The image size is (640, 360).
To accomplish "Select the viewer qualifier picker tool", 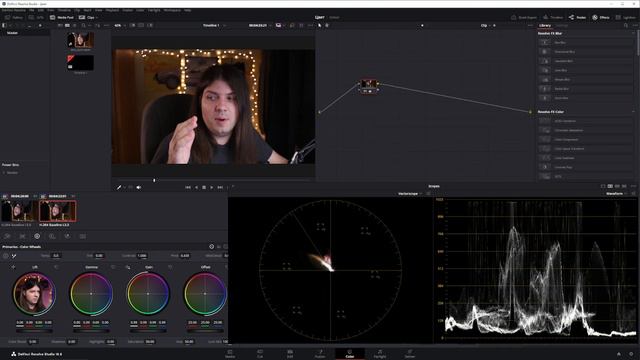I will point(119,187).
